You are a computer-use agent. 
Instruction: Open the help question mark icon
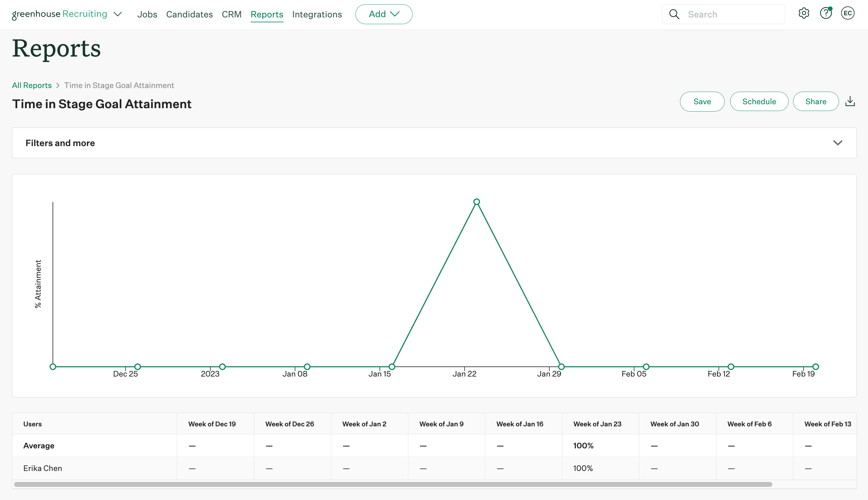(826, 14)
